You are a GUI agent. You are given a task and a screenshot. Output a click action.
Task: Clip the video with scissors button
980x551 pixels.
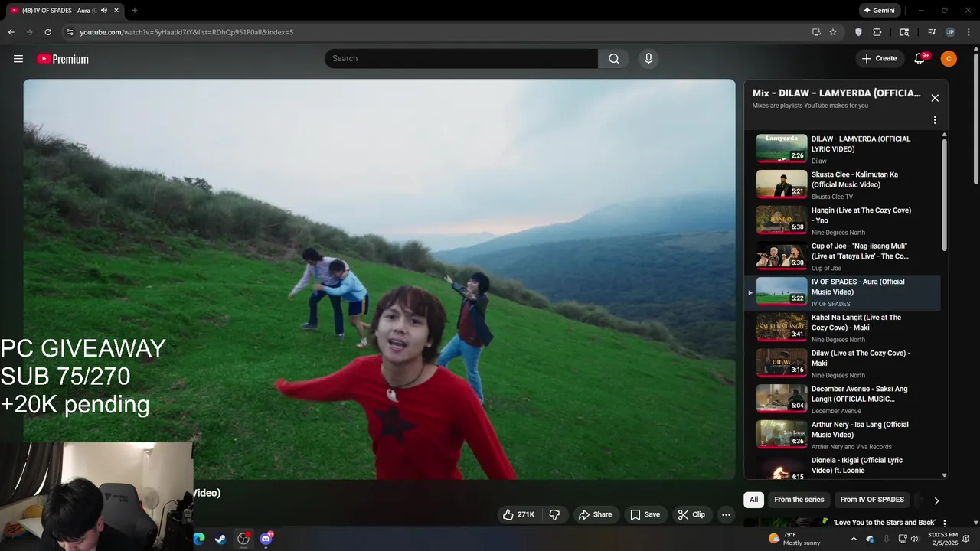(691, 514)
